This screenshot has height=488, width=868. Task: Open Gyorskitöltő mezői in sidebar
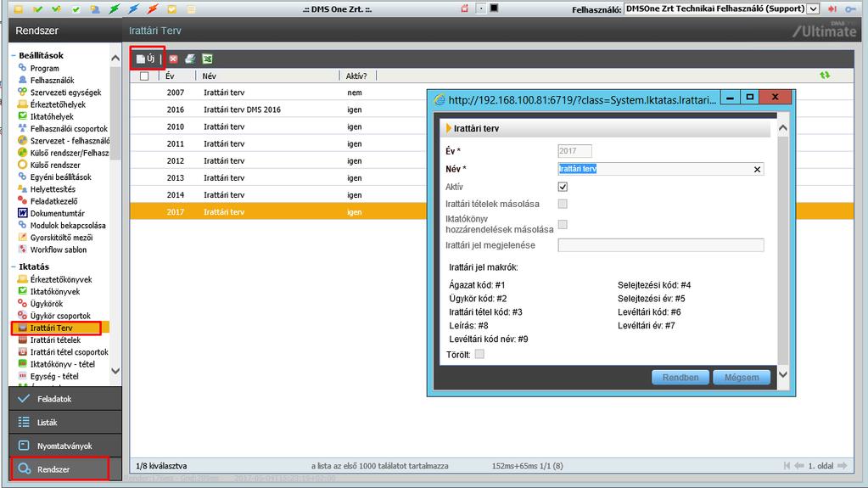coord(61,238)
